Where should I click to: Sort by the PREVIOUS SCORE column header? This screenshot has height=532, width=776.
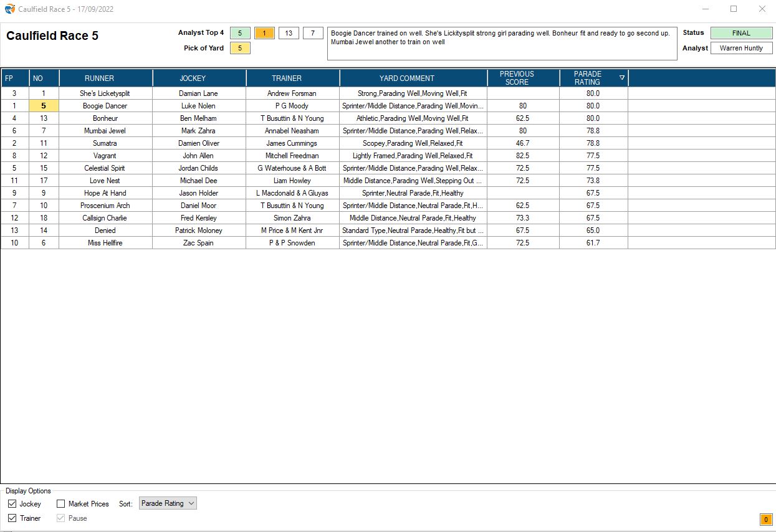(524, 78)
